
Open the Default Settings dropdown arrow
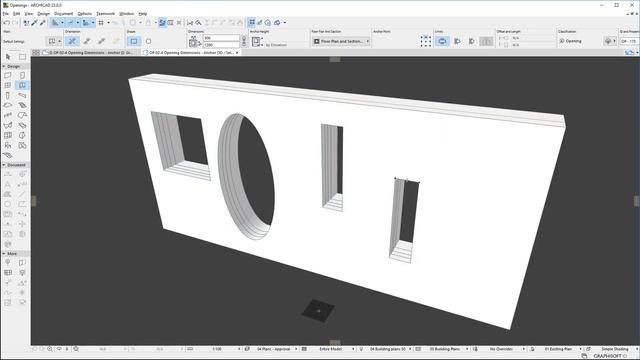coord(59,41)
